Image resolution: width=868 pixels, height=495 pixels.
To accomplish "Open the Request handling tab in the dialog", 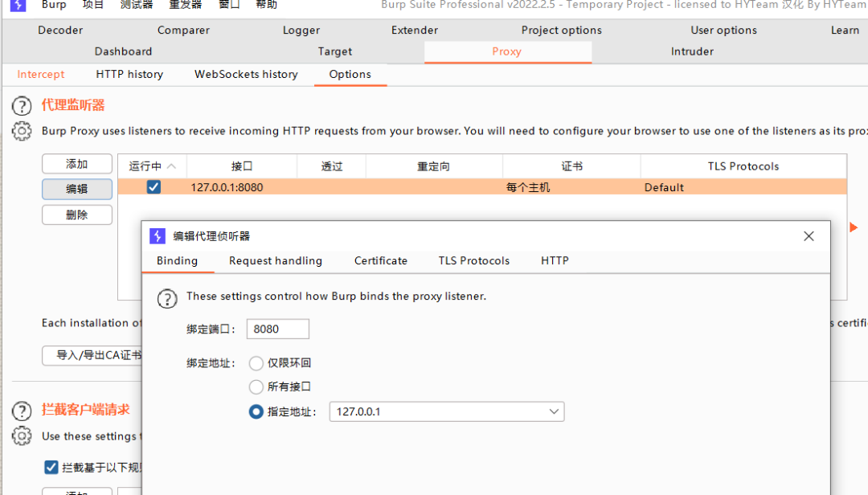I will (x=276, y=261).
